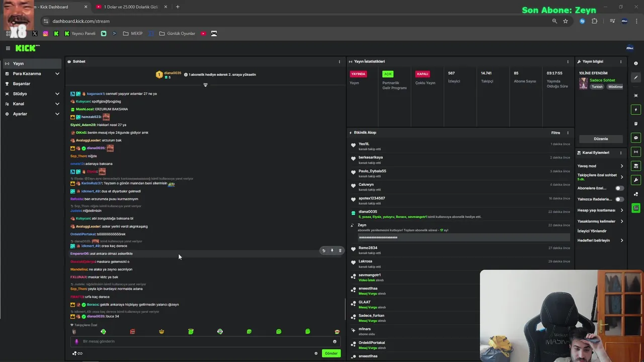
Task: Click the stream category thumbnail
Action: (x=583, y=83)
